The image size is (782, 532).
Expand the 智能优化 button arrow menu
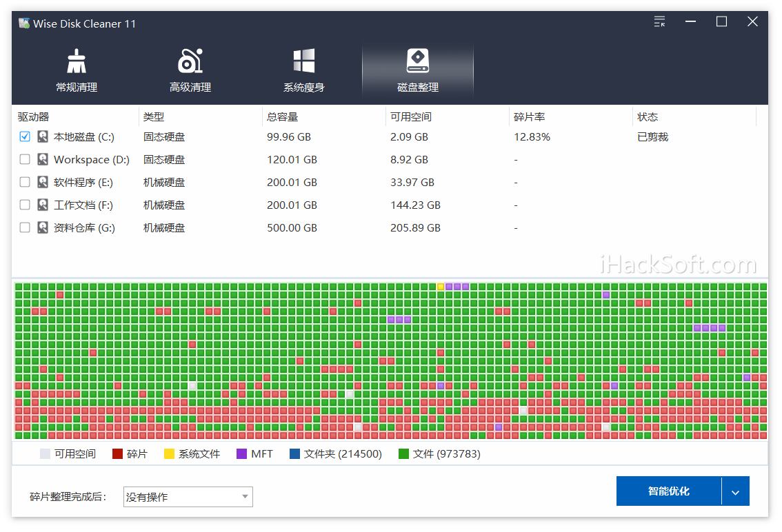(x=735, y=491)
